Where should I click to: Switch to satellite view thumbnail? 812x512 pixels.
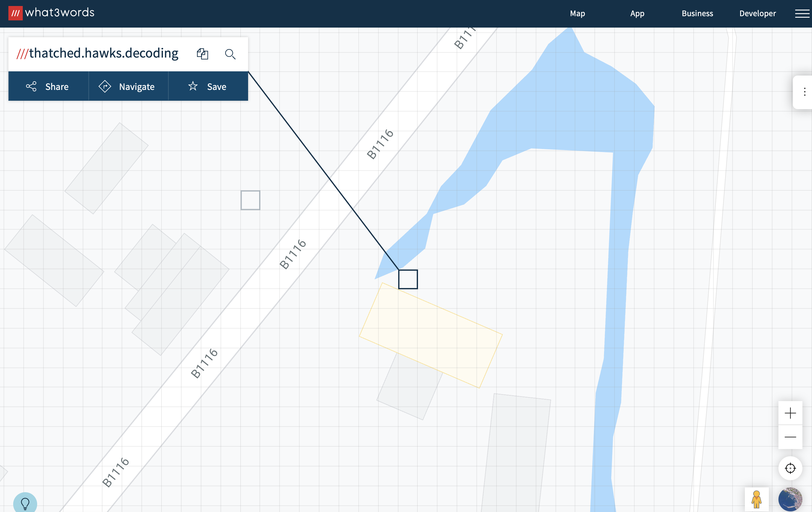point(790,499)
